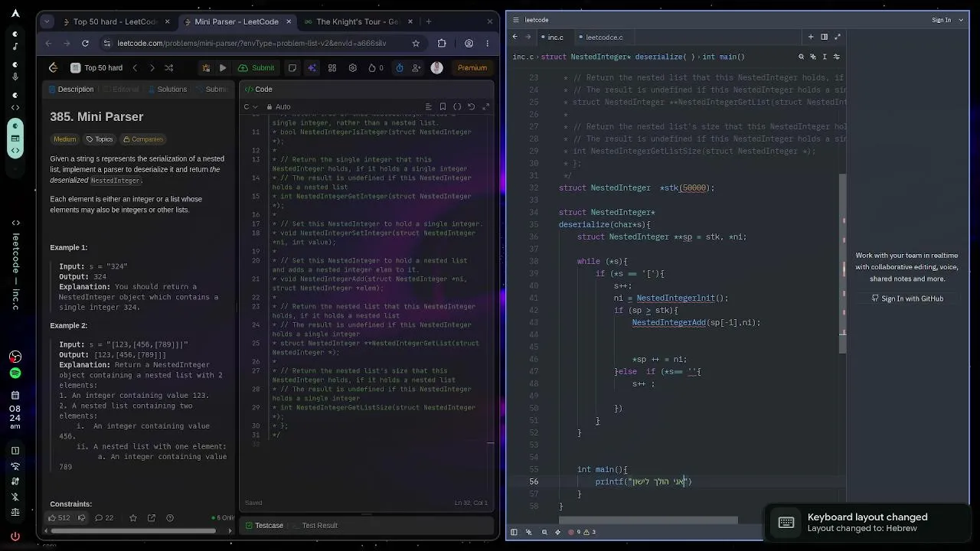Screen dimensions: 980x551
Task: Go to previous problem in Top 50 hard
Action: tap(135, 67)
